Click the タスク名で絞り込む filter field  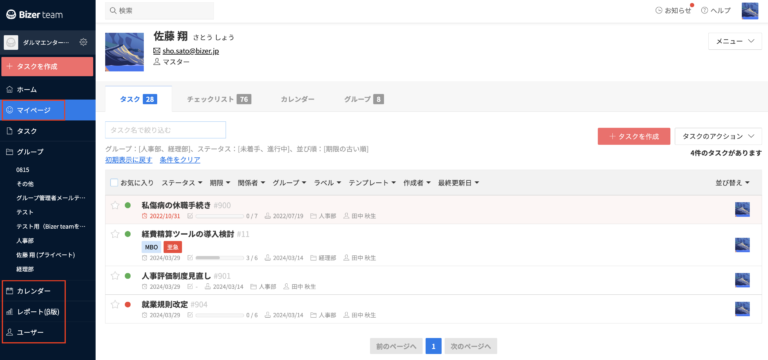(x=166, y=130)
